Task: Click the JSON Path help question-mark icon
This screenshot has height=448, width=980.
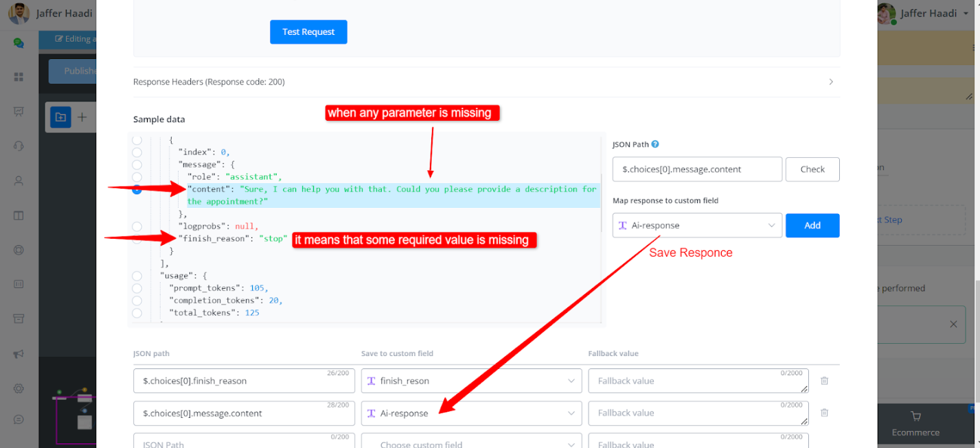Action: click(655, 145)
